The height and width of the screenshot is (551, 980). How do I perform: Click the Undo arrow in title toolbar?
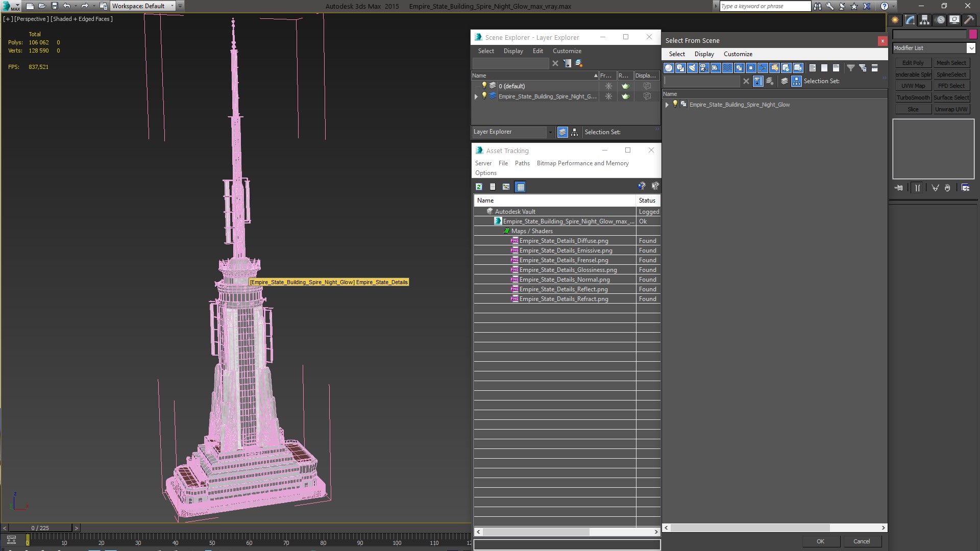(66, 6)
